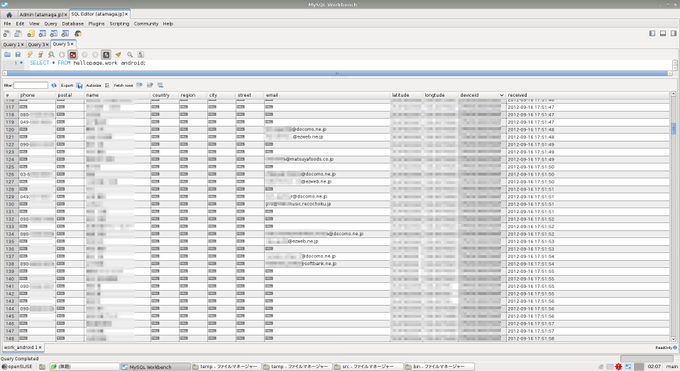This screenshot has height=371, width=680.
Task: Refresh the result set data
Action: click(x=54, y=85)
